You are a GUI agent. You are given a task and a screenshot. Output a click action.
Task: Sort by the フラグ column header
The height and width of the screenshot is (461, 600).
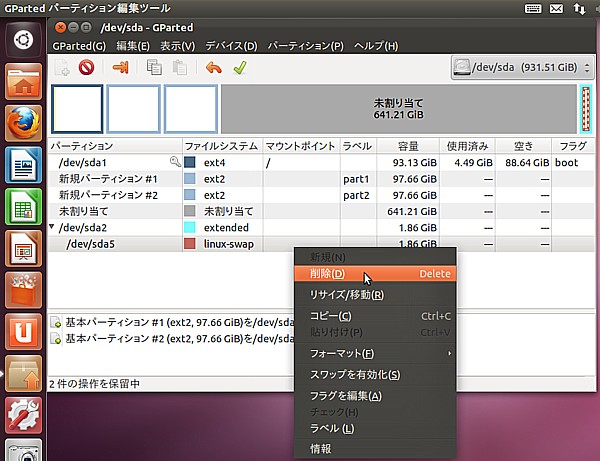click(x=573, y=146)
